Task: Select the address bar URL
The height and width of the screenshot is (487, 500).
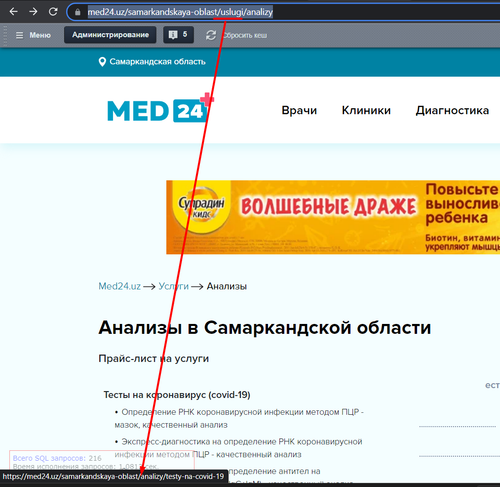Action: coord(180,12)
